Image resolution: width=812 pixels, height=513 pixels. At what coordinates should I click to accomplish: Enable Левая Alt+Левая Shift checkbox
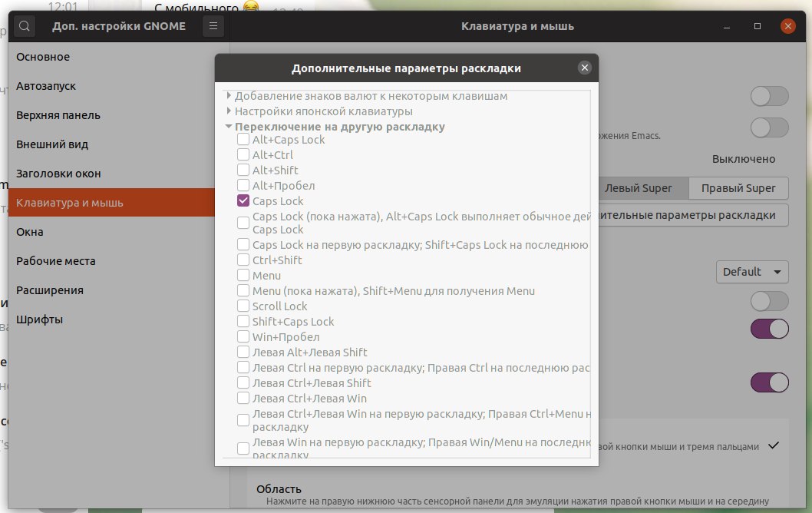click(243, 352)
